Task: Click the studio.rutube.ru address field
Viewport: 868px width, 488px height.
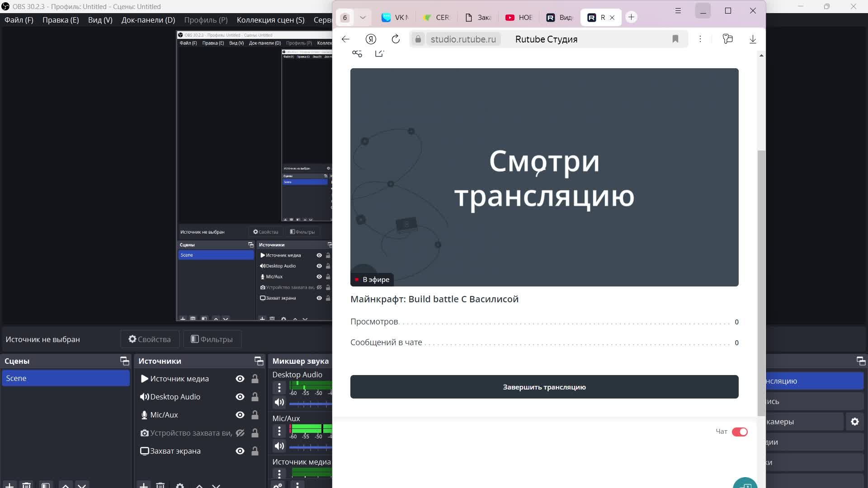Action: 463,39
